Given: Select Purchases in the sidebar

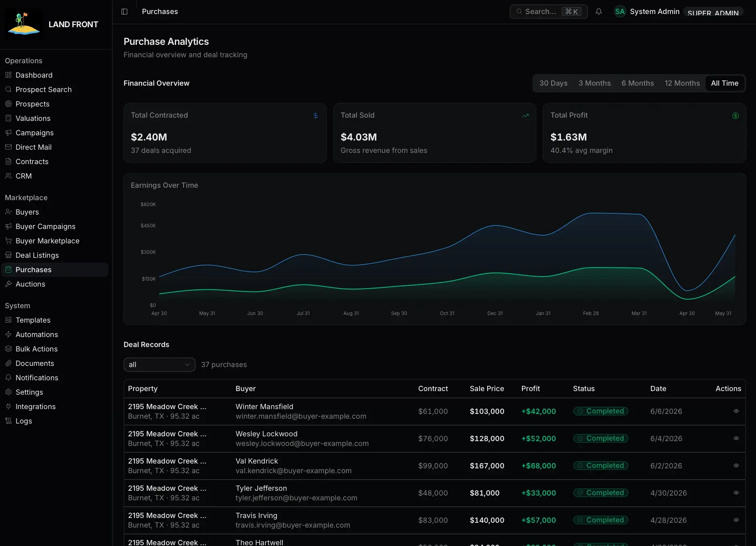Looking at the screenshot, I should [x=55, y=270].
